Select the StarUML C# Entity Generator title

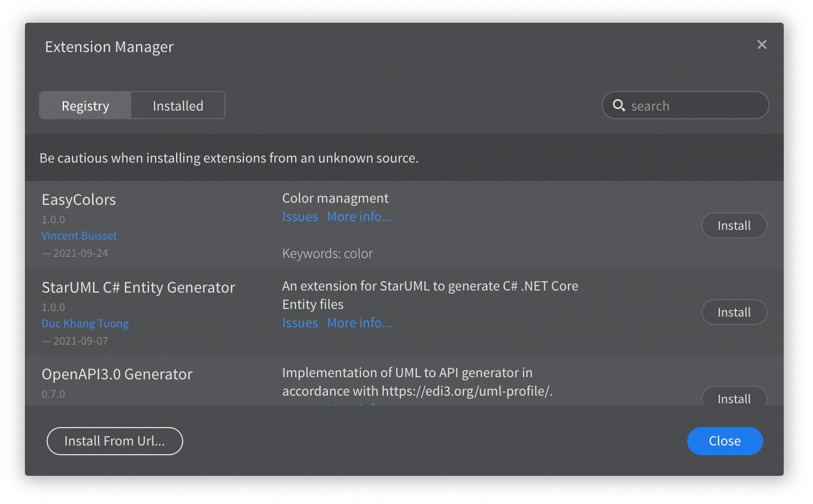pos(138,288)
